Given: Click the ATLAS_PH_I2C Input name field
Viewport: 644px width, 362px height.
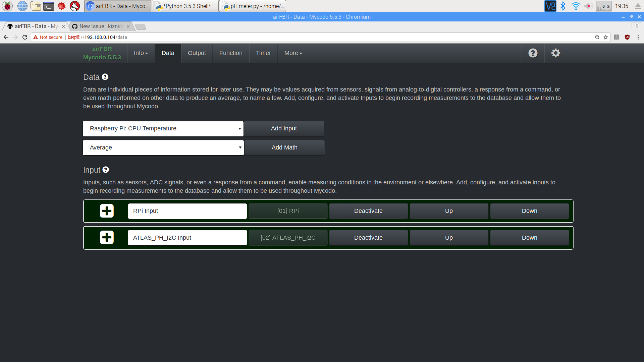Looking at the screenshot, I should pos(187,238).
